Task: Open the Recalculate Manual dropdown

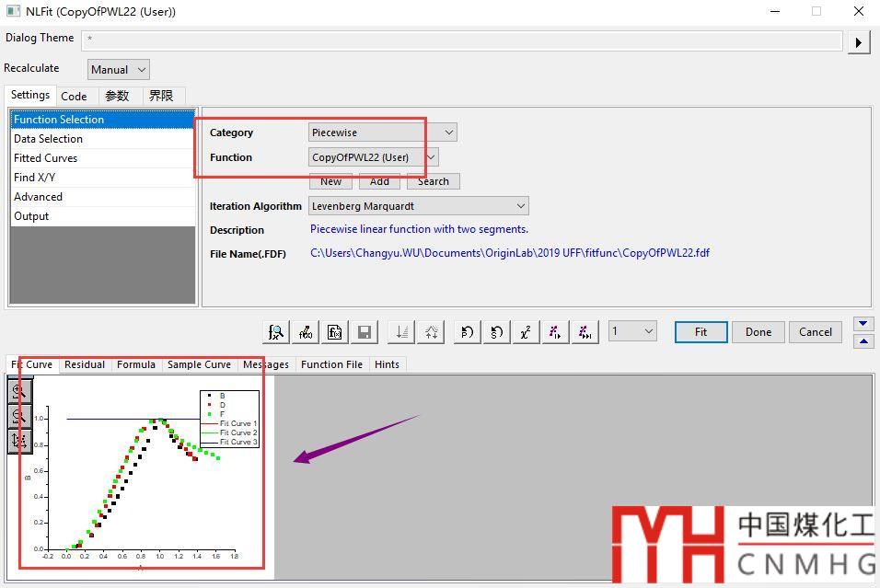Action: pos(118,69)
